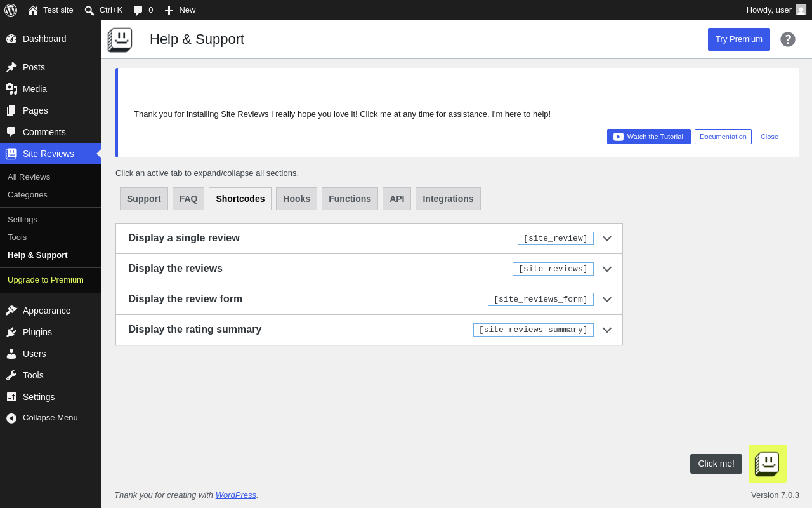Click the [site_reviews_summary] shortcode box
This screenshot has height=508, width=812.
click(x=534, y=330)
